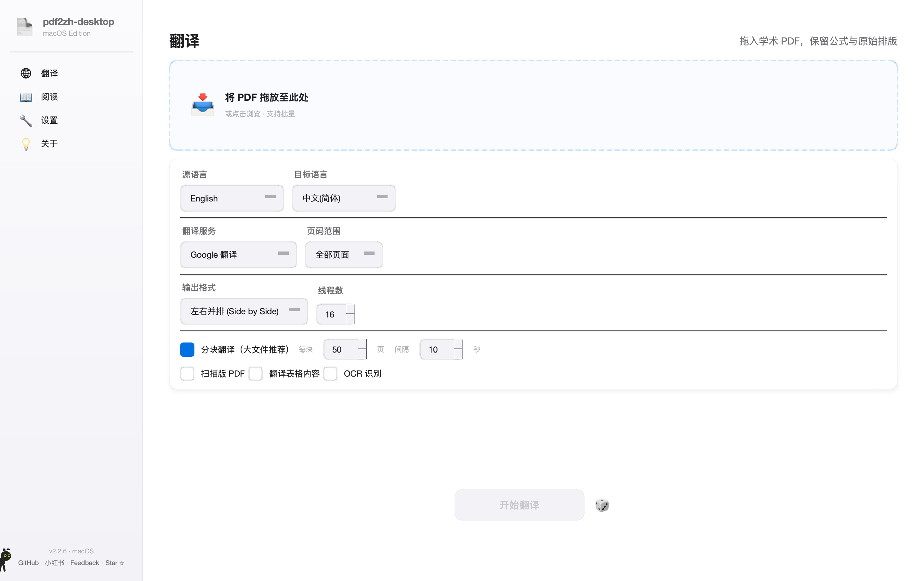Image resolution: width=924 pixels, height=581 pixels.
Task: Click the black cat mascot icon
Action: pyautogui.click(x=6, y=560)
